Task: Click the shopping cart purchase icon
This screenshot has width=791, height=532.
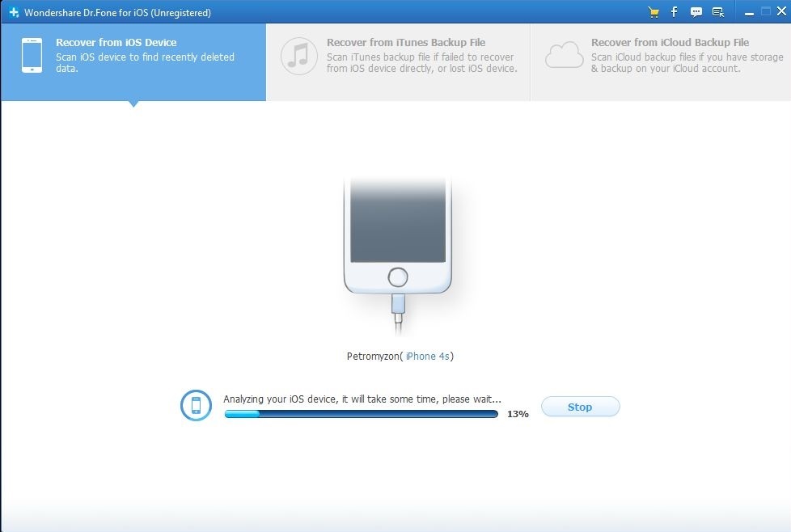Action: (x=654, y=13)
